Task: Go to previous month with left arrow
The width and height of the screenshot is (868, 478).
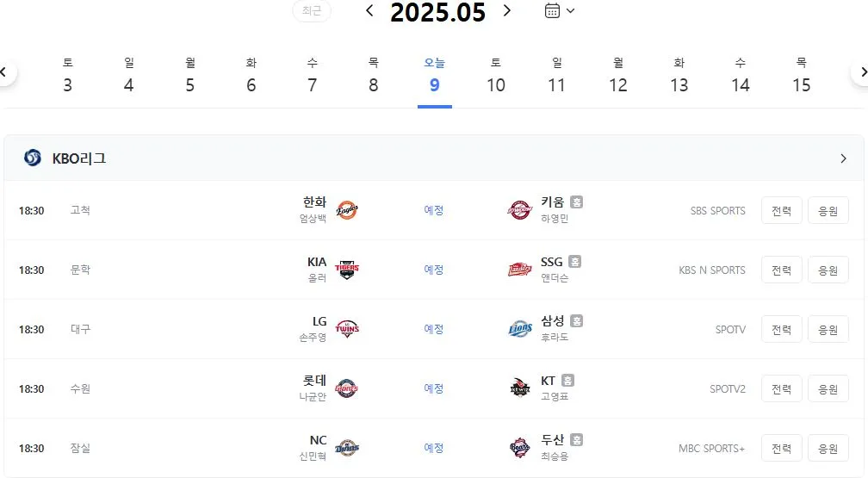Action: point(369,10)
